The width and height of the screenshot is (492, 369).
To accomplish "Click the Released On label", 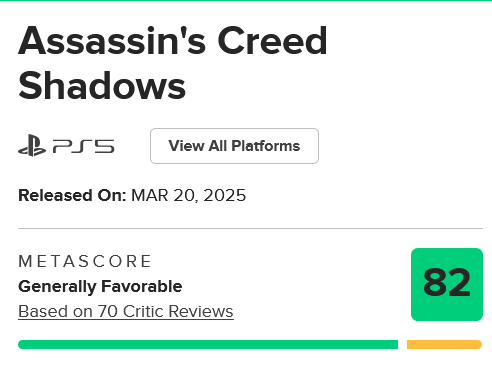I will pos(72,195).
